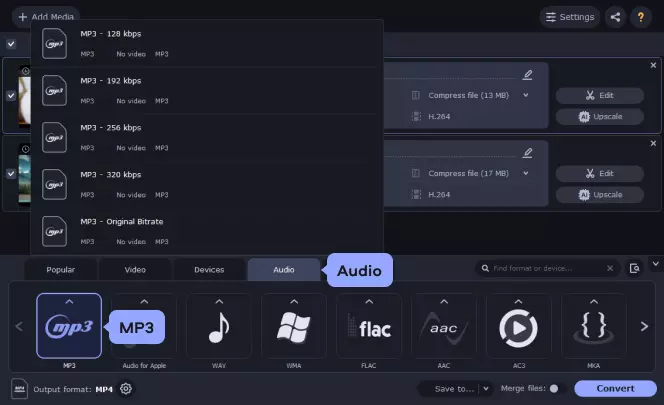The height and width of the screenshot is (405, 664).
Task: Switch to the Popular tab
Action: 61,269
